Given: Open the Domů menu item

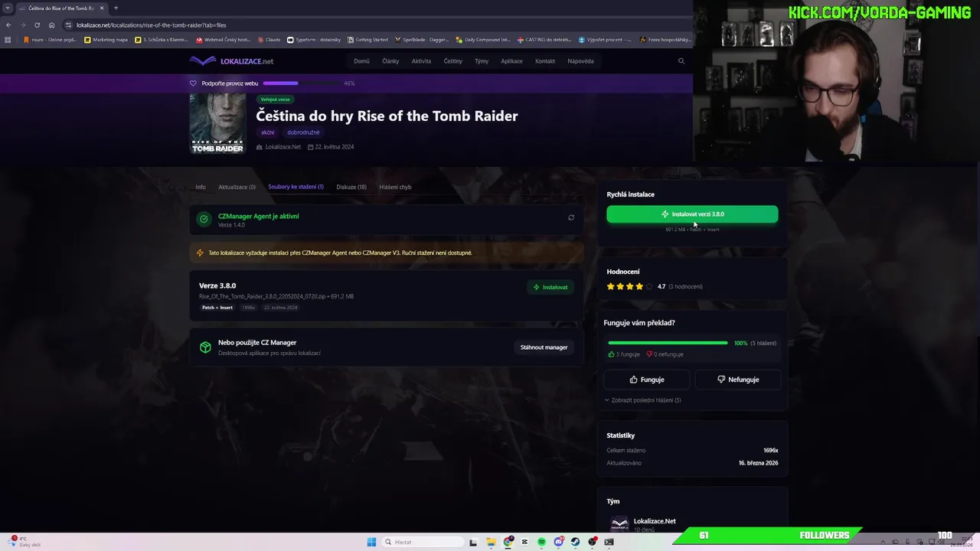Looking at the screenshot, I should 361,61.
